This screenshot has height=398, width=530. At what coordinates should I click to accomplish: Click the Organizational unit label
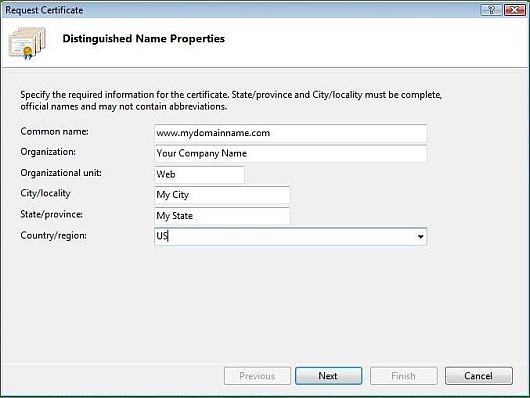[x=61, y=173]
